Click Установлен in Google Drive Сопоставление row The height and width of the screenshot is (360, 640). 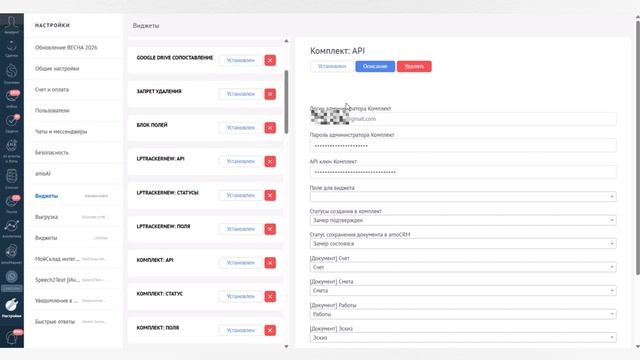(x=240, y=60)
